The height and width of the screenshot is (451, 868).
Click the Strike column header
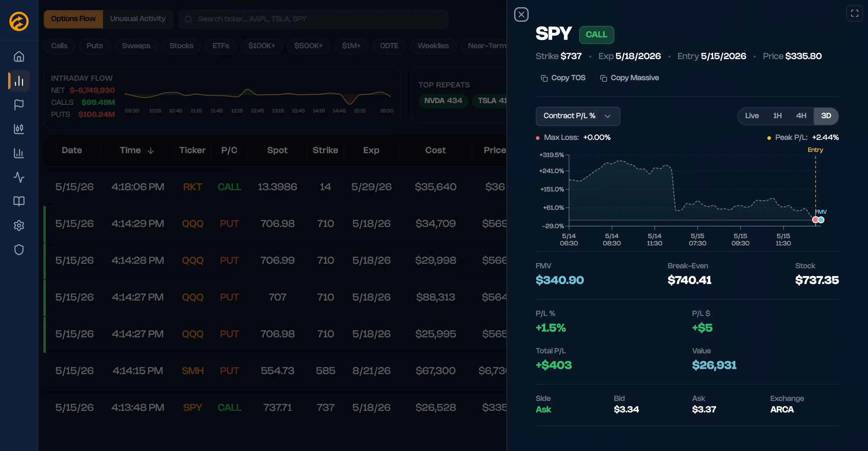[x=325, y=150]
